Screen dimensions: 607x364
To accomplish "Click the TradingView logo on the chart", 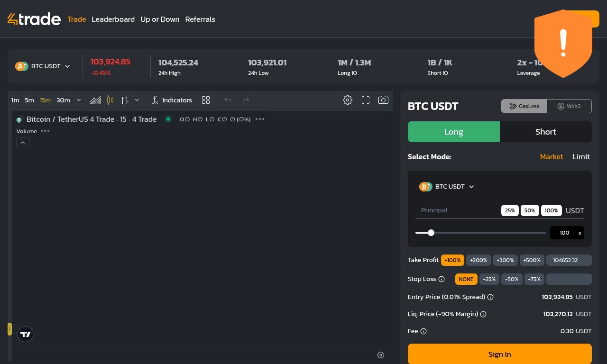I will [x=26, y=334].
